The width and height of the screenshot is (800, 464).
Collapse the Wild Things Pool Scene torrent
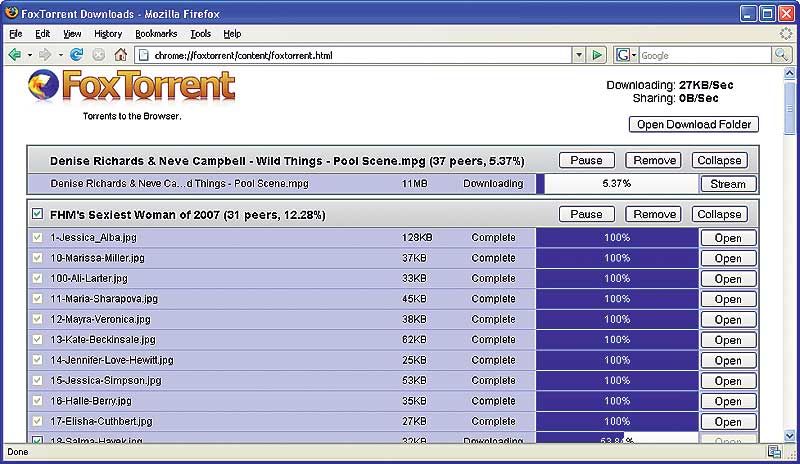719,160
